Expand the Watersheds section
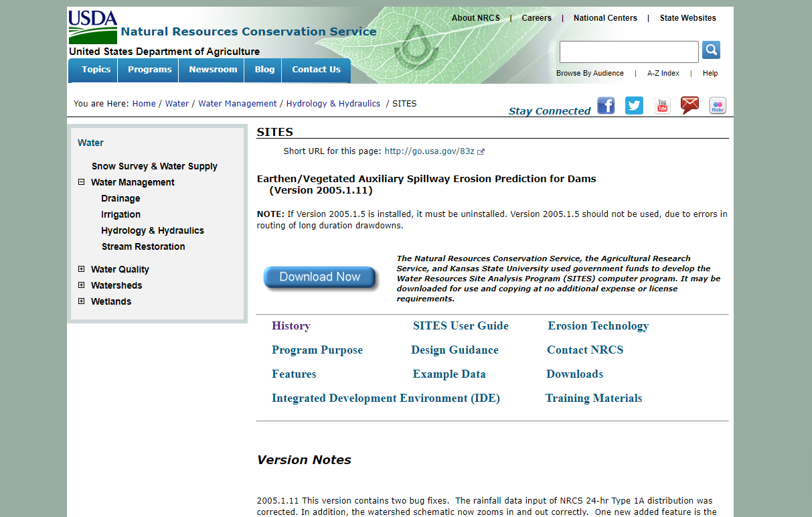812x517 pixels. click(82, 285)
